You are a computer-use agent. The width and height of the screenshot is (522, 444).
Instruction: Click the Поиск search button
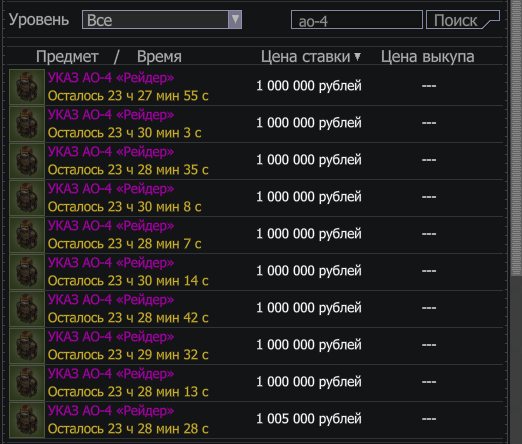pos(463,20)
